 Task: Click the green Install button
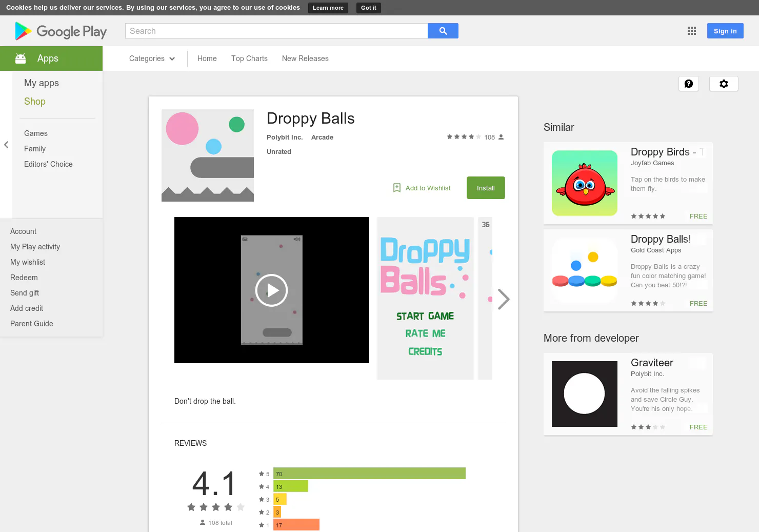486,188
